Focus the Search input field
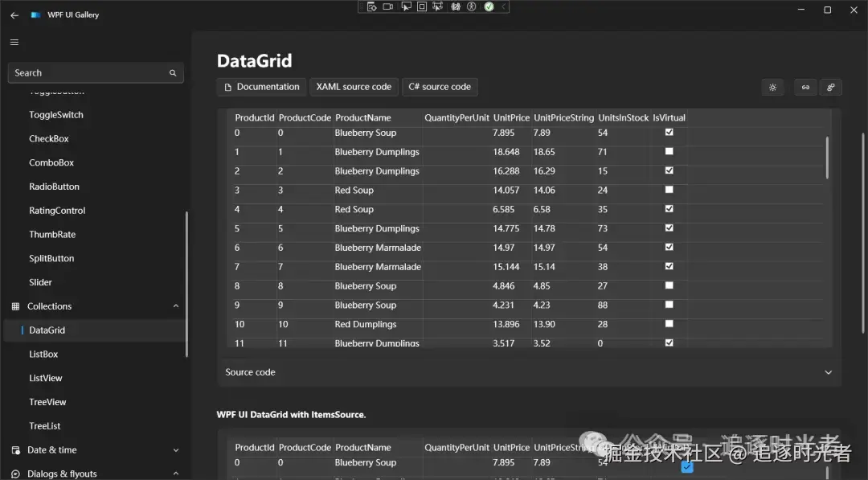This screenshot has height=480, width=868. click(x=96, y=73)
